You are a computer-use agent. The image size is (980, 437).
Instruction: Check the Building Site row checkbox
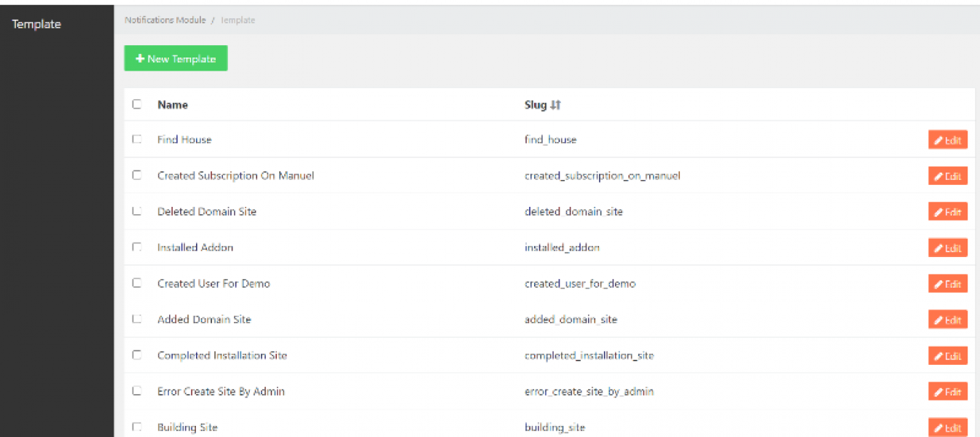(136, 427)
